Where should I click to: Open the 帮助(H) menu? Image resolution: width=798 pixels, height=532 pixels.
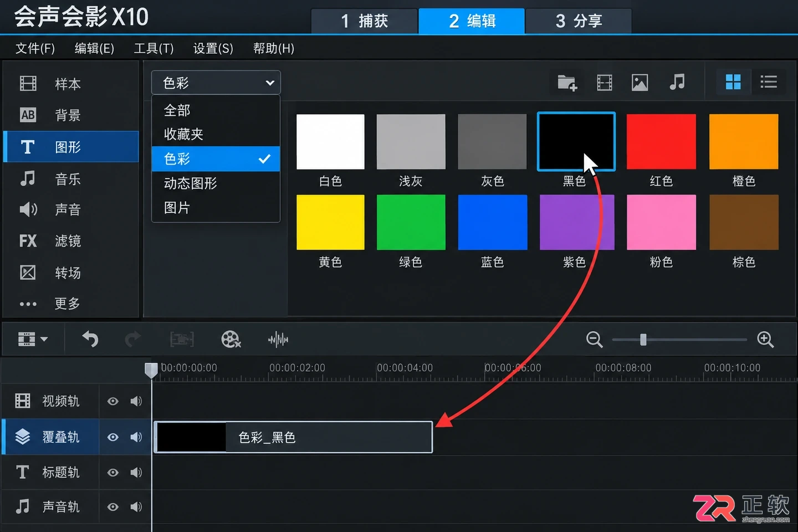(273, 49)
